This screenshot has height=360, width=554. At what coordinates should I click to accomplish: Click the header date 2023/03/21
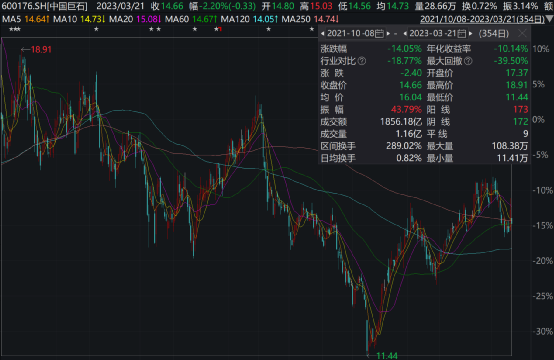pos(120,6)
